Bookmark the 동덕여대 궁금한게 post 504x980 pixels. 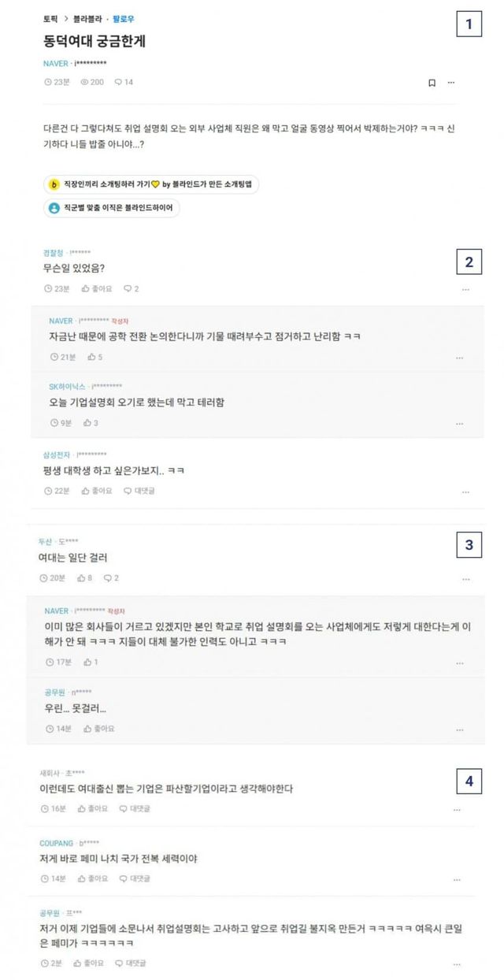tap(432, 82)
